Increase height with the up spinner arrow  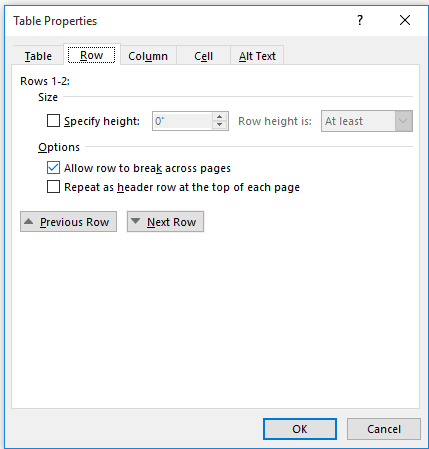[219, 117]
